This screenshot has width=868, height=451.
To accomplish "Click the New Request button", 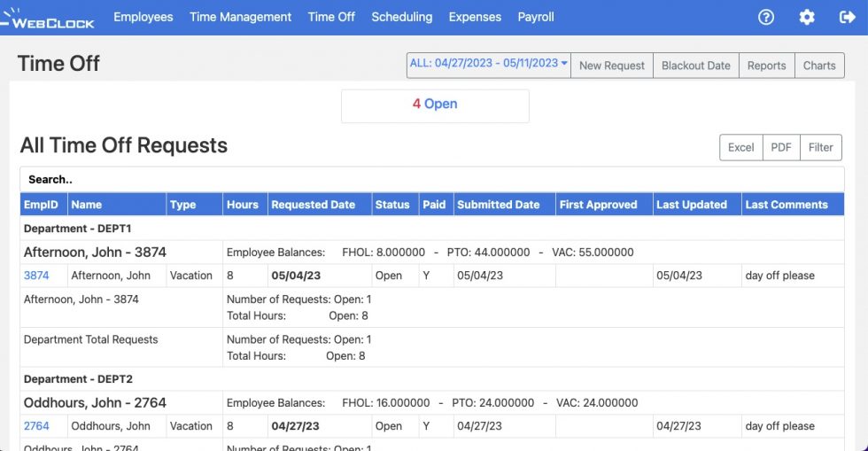I will pyautogui.click(x=611, y=66).
